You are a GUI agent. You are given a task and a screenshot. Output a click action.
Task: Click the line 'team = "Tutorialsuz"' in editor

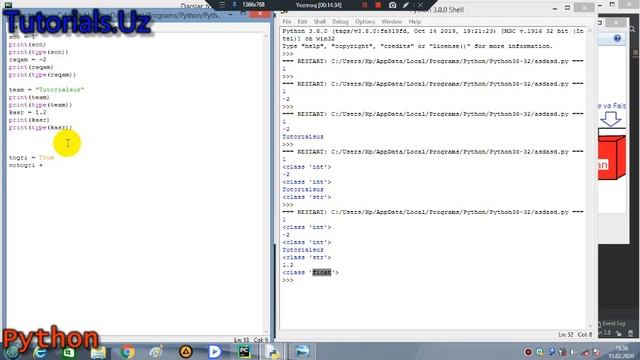[x=46, y=90]
